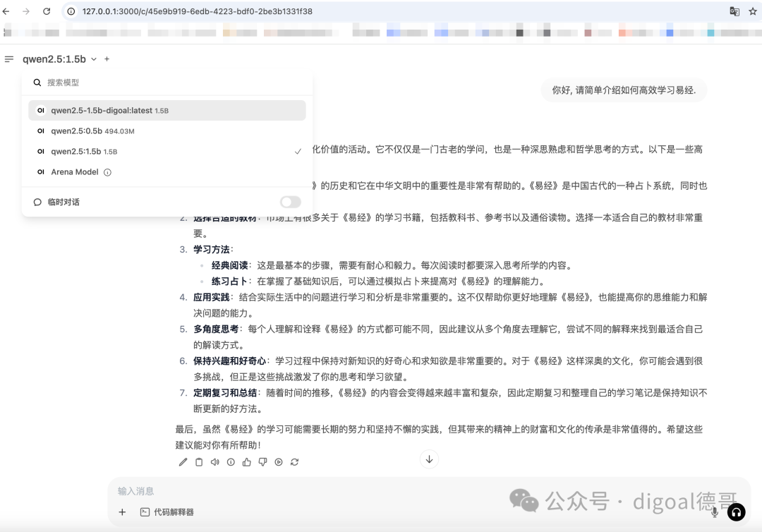This screenshot has width=762, height=532.
Task: Open the browser translate icon
Action: (734, 11)
